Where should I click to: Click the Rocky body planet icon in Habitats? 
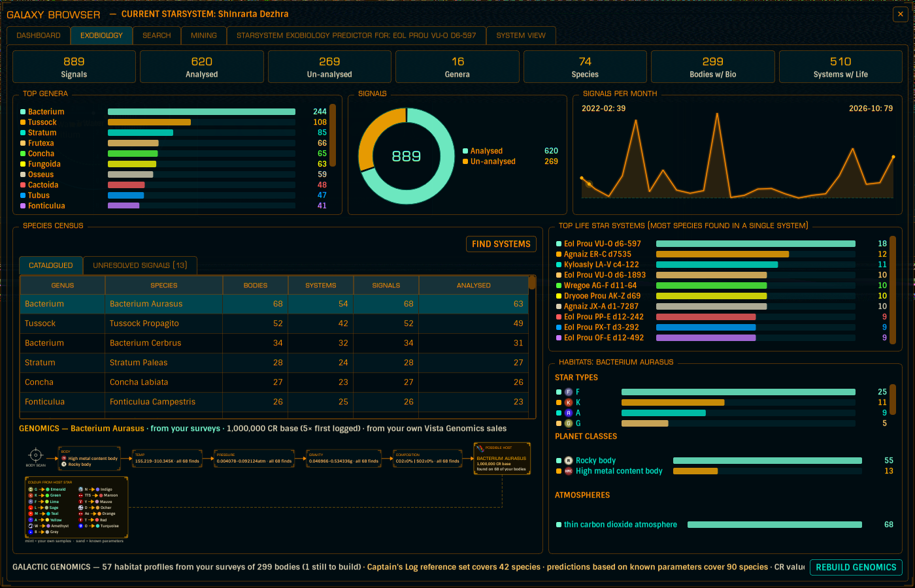coord(569,461)
